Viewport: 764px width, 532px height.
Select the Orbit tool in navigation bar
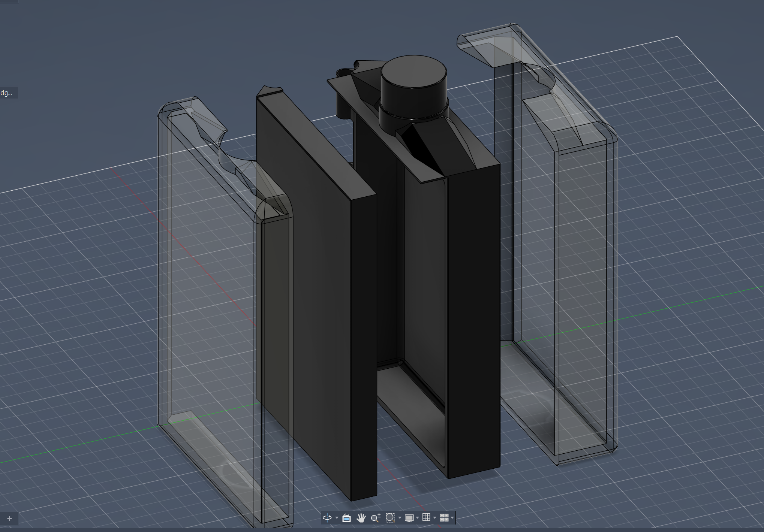(327, 518)
